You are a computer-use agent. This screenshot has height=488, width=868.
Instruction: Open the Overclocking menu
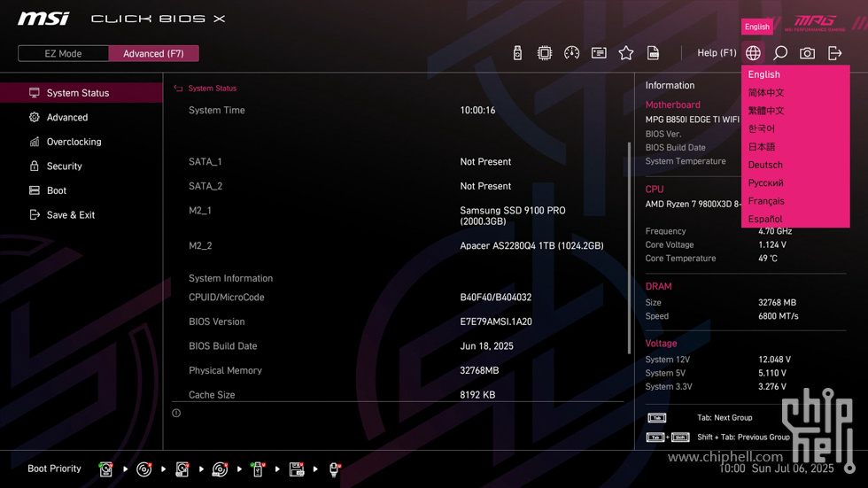81,142
